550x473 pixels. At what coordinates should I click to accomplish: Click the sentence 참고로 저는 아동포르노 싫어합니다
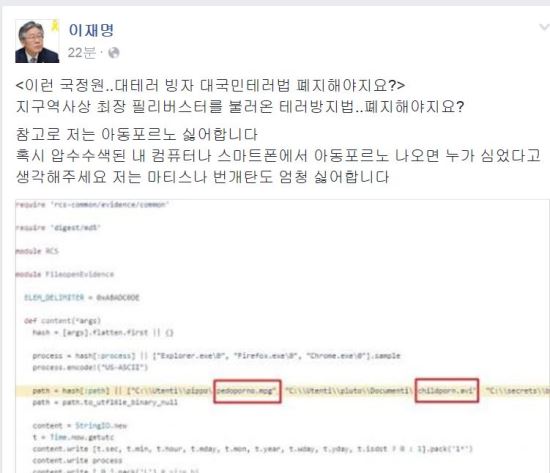click(137, 134)
